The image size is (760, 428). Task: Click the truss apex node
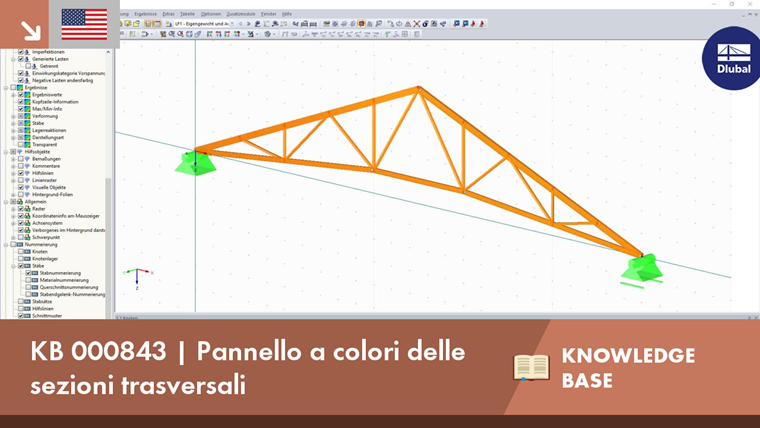(420, 89)
